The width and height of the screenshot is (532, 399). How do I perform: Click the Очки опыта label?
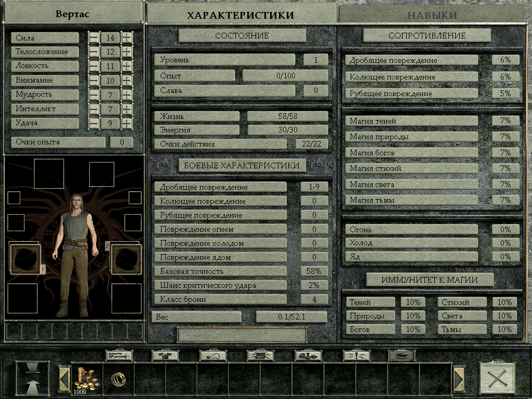(58, 142)
